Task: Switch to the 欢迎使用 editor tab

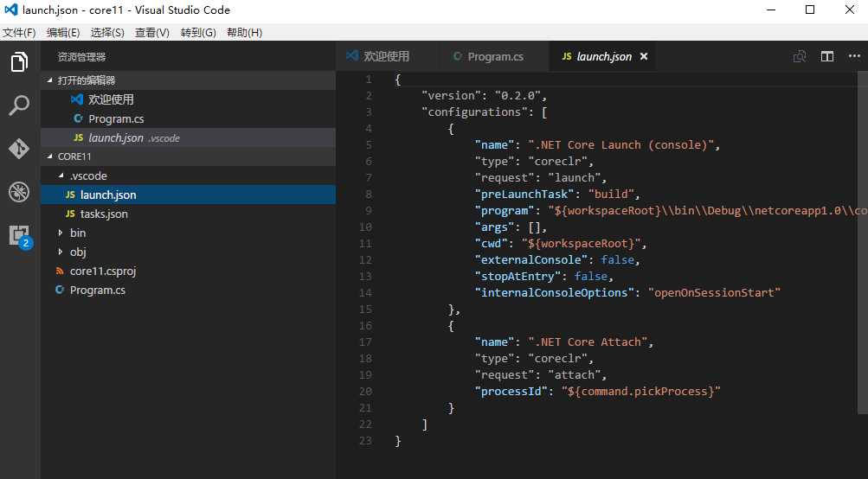Action: [x=386, y=56]
